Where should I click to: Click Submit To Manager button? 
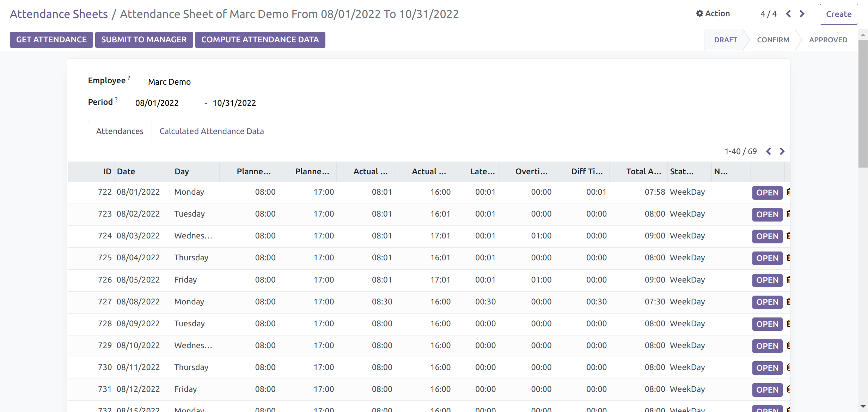tap(144, 40)
